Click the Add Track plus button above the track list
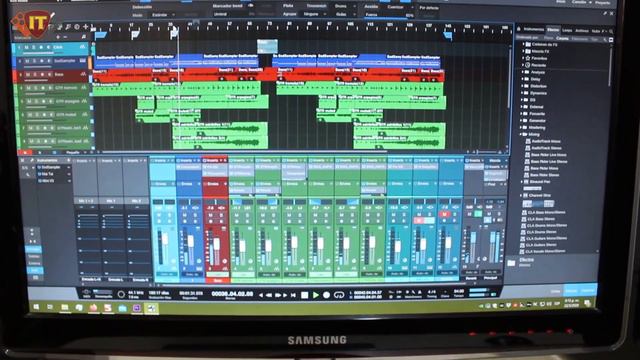The image size is (640, 360). pos(58,37)
